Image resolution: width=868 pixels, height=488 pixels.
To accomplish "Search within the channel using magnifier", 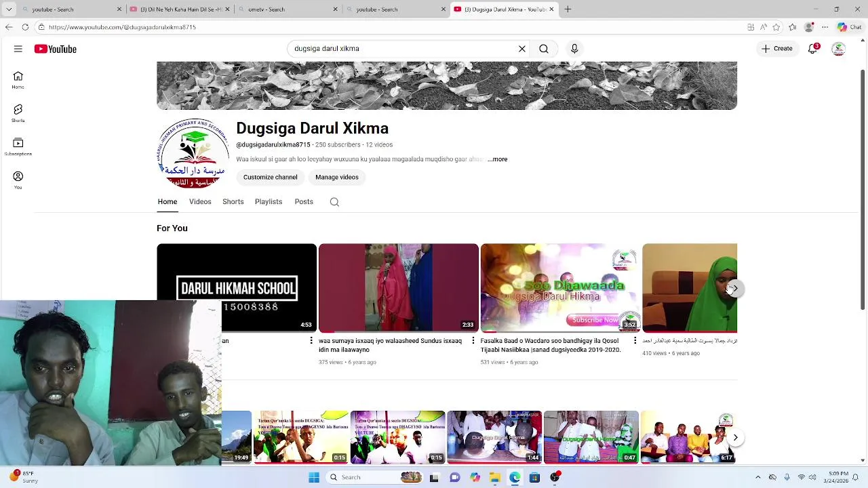I will pos(334,202).
